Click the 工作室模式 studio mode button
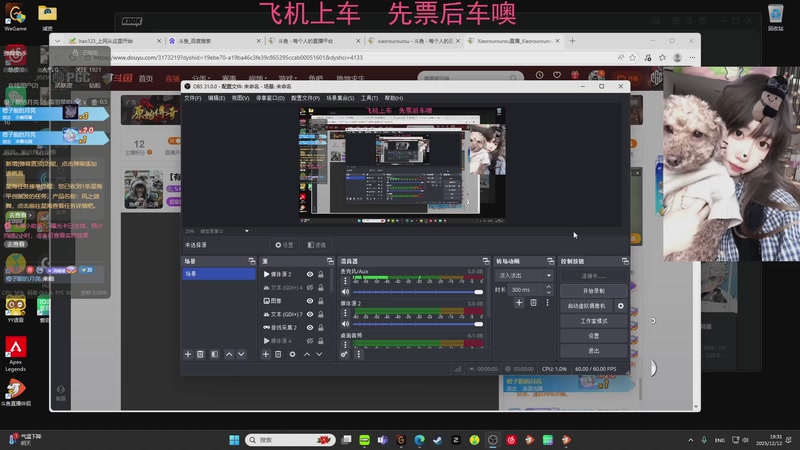 pos(594,321)
